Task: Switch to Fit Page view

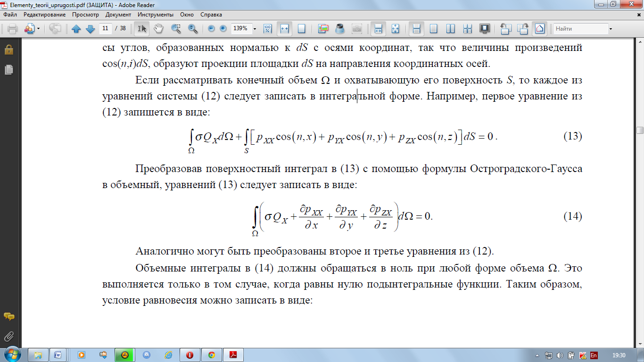Action: (302, 29)
